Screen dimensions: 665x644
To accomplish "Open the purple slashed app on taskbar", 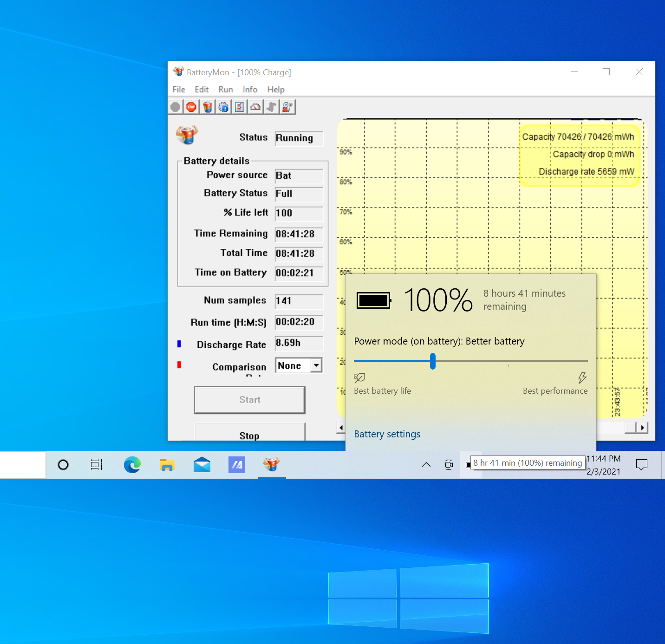I will click(237, 465).
